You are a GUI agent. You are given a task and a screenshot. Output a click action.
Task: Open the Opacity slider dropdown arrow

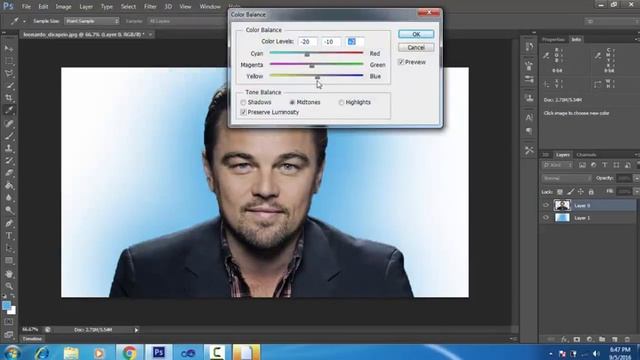coord(636,178)
